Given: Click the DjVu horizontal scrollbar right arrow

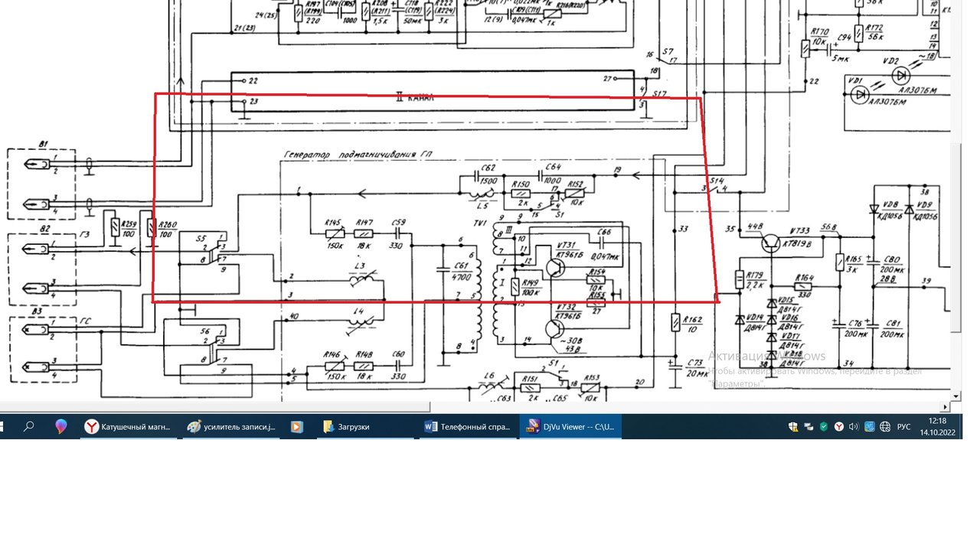Looking at the screenshot, I should pyautogui.click(x=945, y=406).
